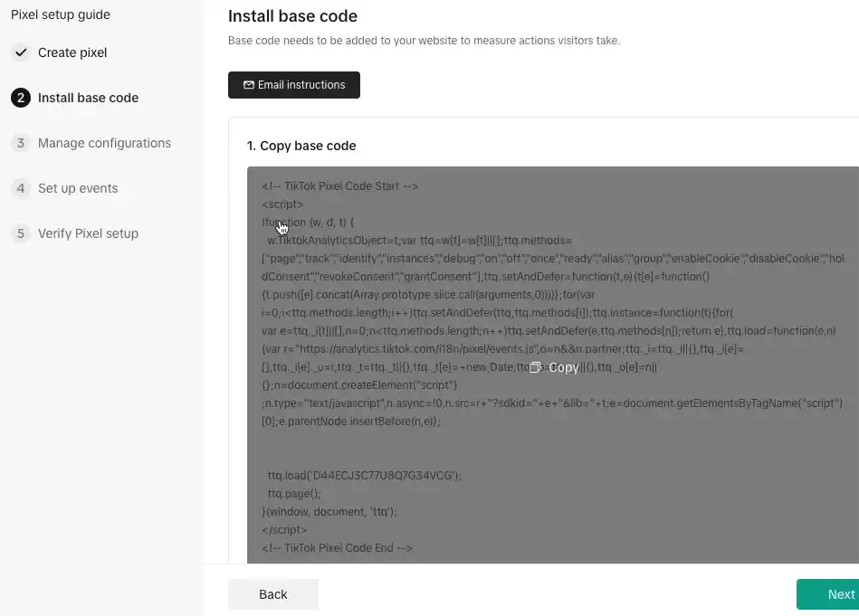Viewport: 859px width, 616px height.
Task: Click the '}(window, document, 'ttq');' line
Action: click(x=329, y=511)
